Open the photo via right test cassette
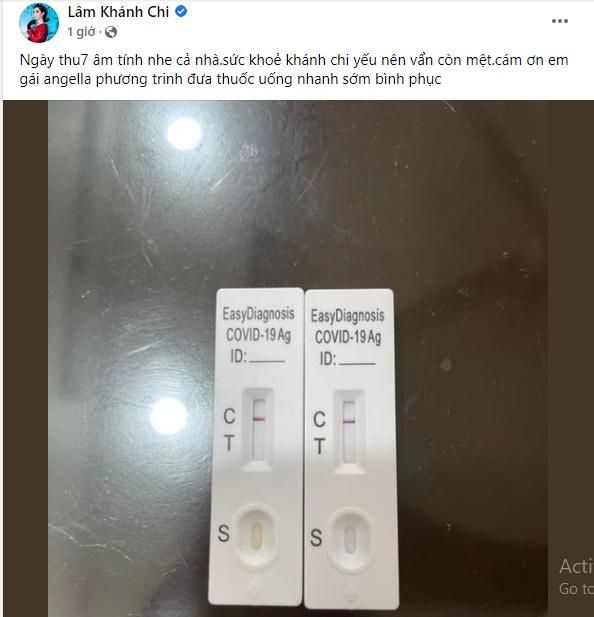Screen dimensions: 594x617 [x=350, y=449]
